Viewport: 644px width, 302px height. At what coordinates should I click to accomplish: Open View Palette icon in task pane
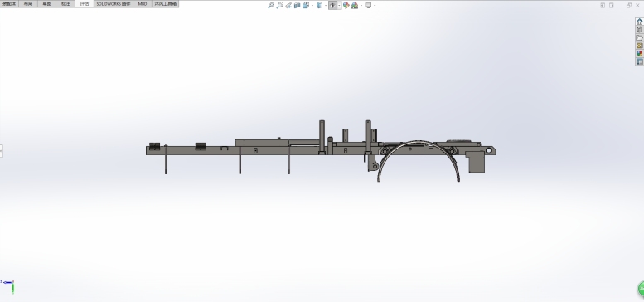click(640, 46)
